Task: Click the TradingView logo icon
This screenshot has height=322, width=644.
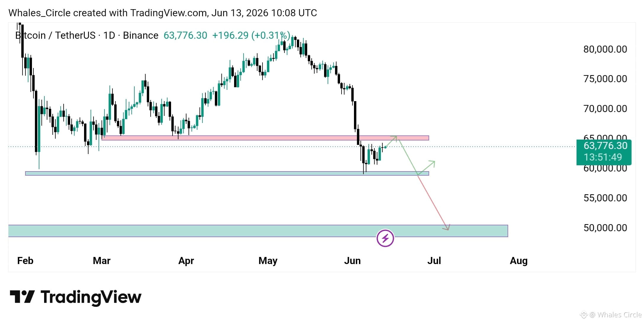Action: point(22,297)
